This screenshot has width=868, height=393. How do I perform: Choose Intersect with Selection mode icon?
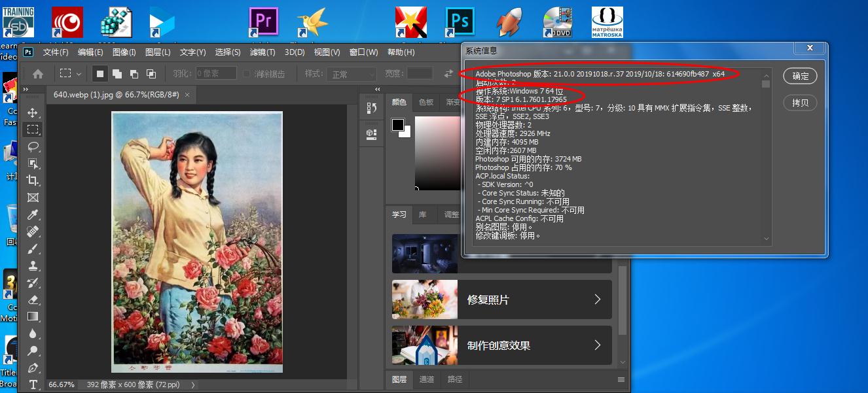click(151, 74)
